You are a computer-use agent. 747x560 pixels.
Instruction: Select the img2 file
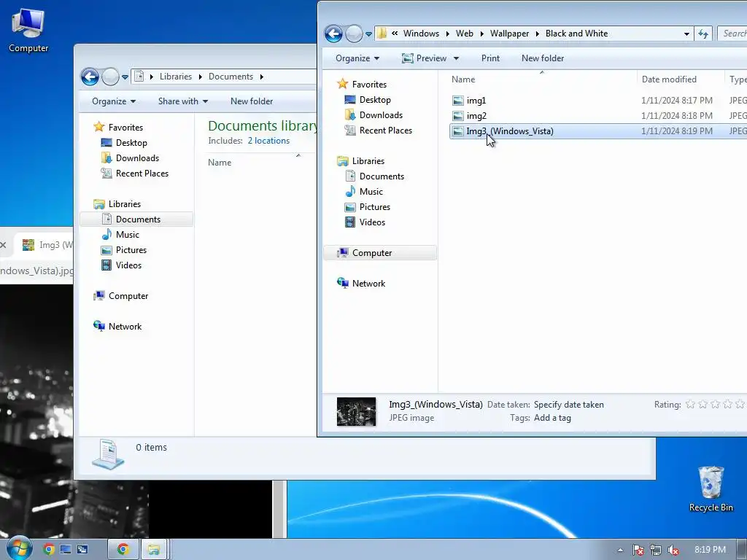tap(476, 116)
